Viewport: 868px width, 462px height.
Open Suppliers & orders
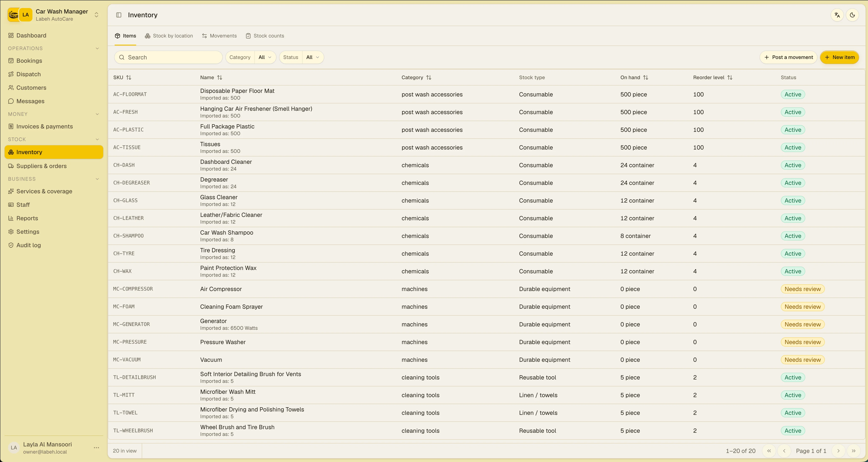click(x=54, y=166)
